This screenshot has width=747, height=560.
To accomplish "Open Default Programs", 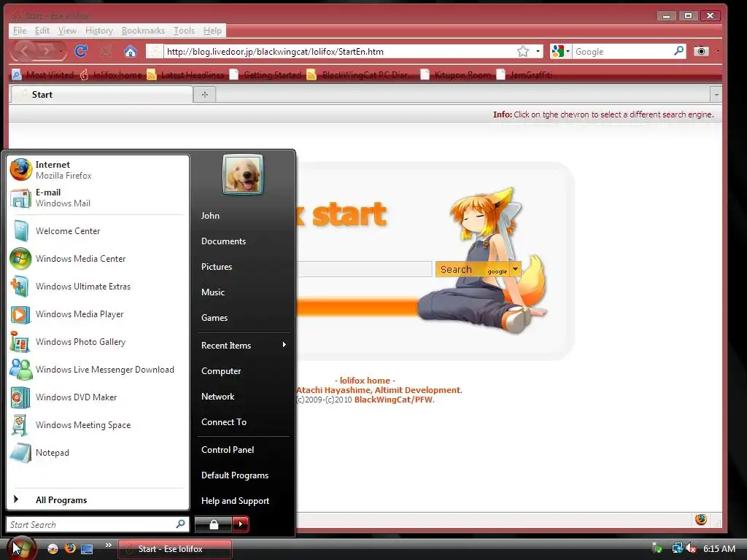I will point(243,475).
